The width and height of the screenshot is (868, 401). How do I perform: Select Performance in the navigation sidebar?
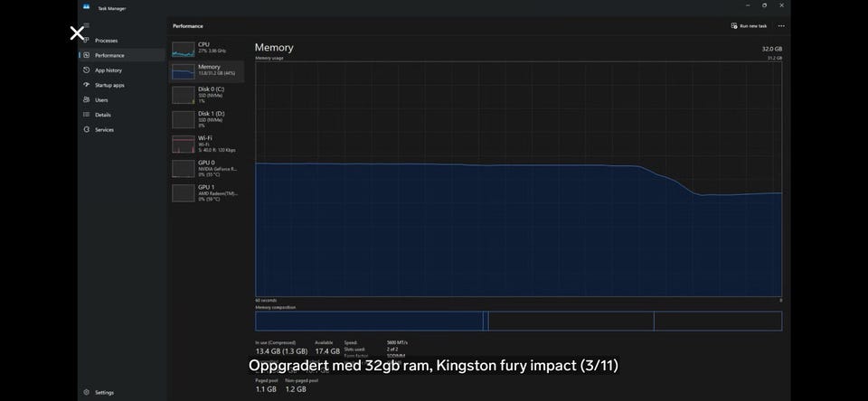coord(122,55)
